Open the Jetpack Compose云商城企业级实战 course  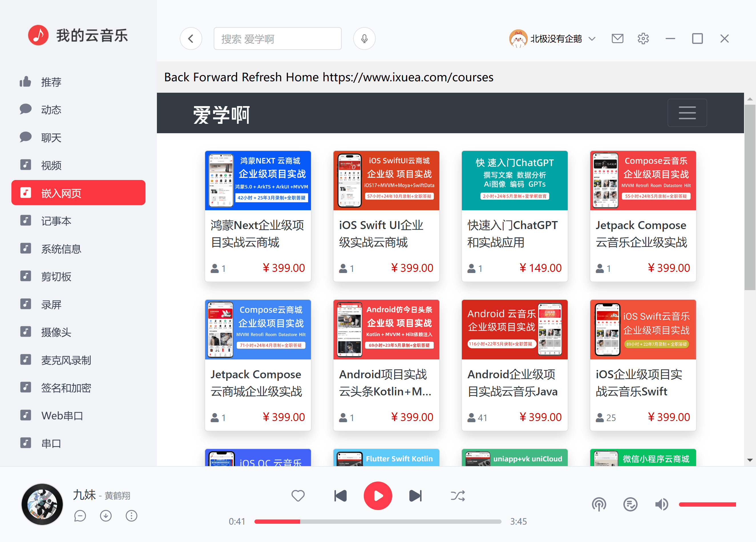click(258, 365)
